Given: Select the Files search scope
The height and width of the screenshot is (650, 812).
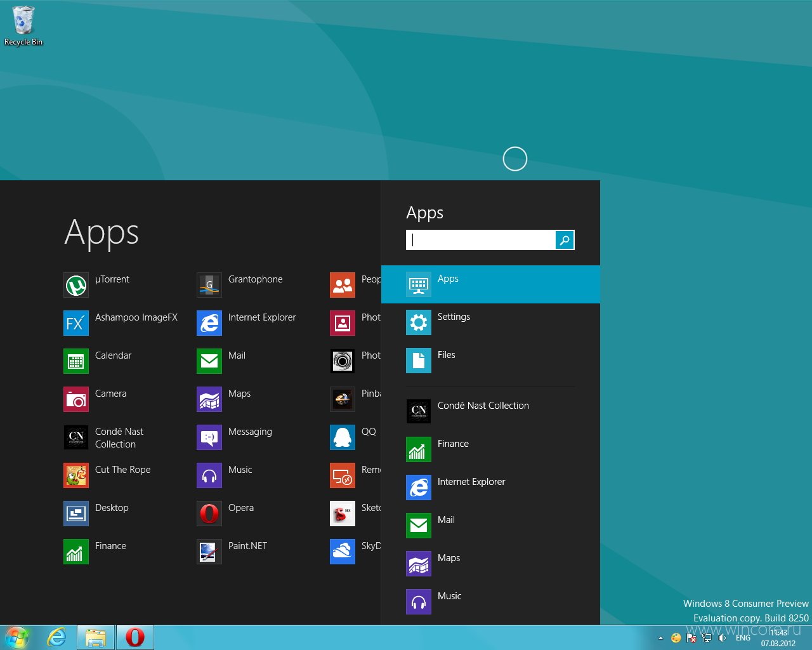Looking at the screenshot, I should (x=490, y=361).
